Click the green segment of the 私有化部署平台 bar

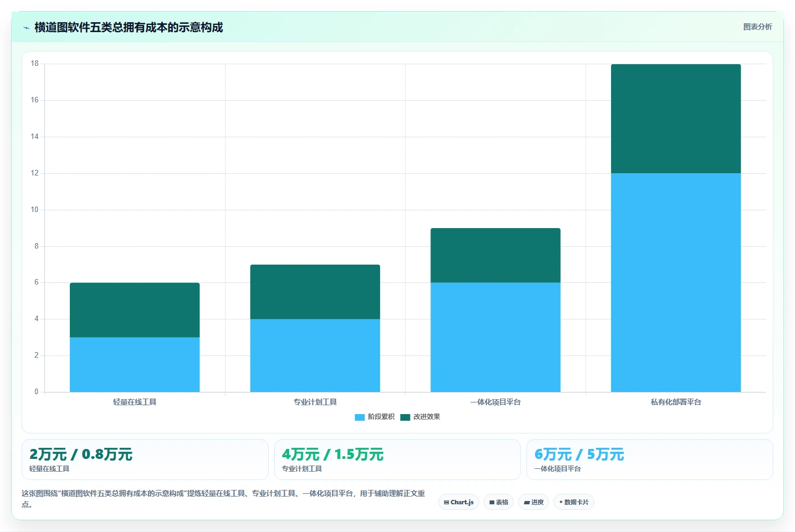676,118
